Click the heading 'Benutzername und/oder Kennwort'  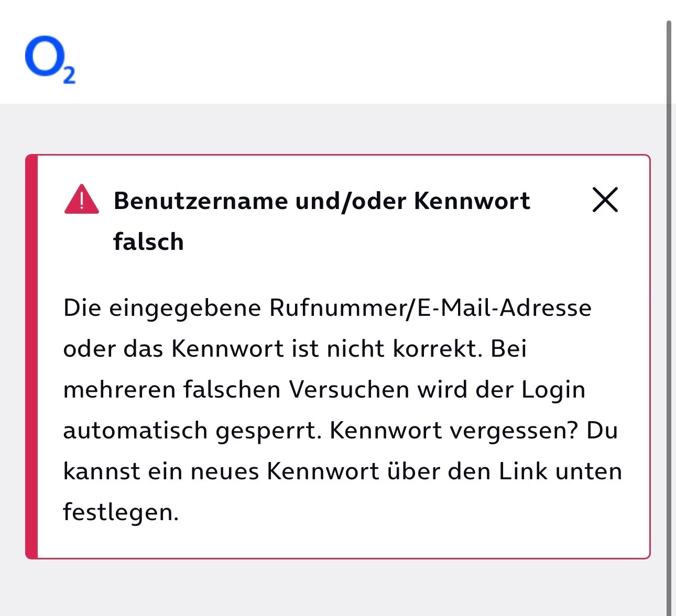pyautogui.click(x=321, y=201)
